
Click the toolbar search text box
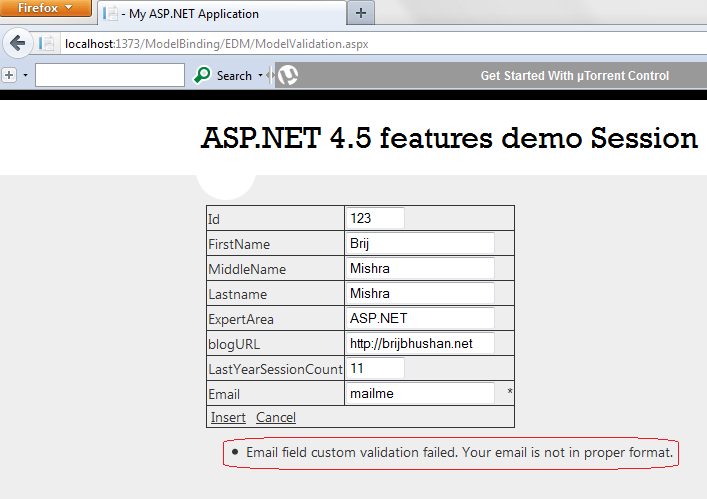click(x=110, y=75)
